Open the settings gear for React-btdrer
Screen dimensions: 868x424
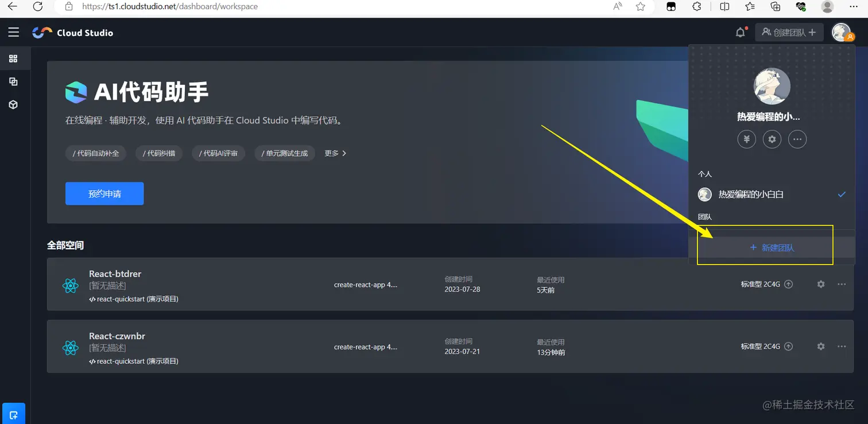[821, 284]
